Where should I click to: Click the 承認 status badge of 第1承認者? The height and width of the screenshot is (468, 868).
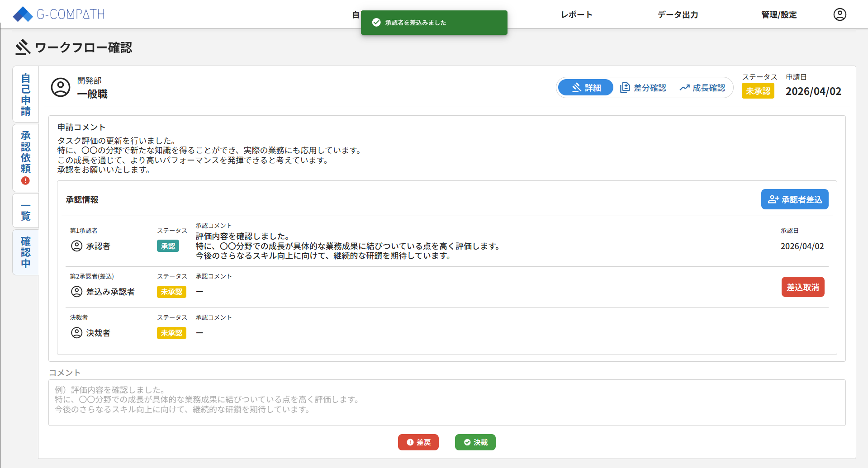click(x=168, y=246)
